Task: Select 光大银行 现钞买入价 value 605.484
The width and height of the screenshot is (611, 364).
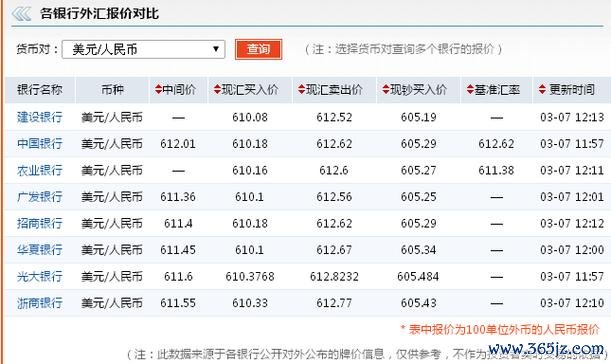Action: (x=418, y=277)
